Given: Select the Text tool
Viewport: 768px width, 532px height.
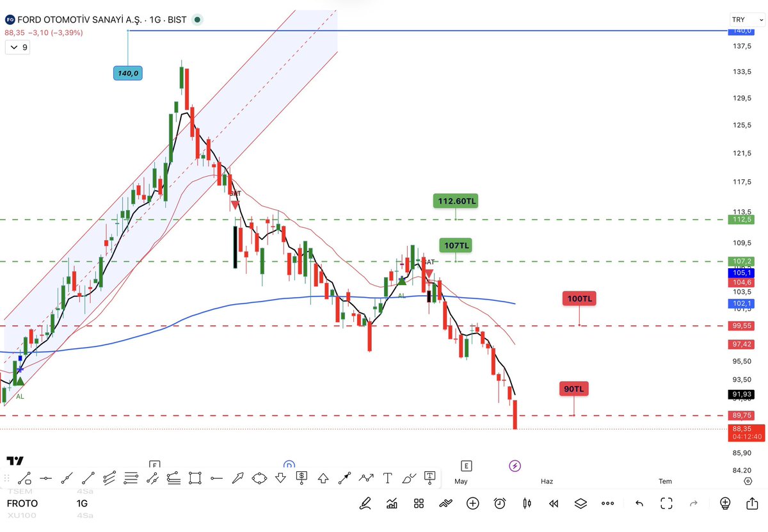Looking at the screenshot, I should coord(387,478).
